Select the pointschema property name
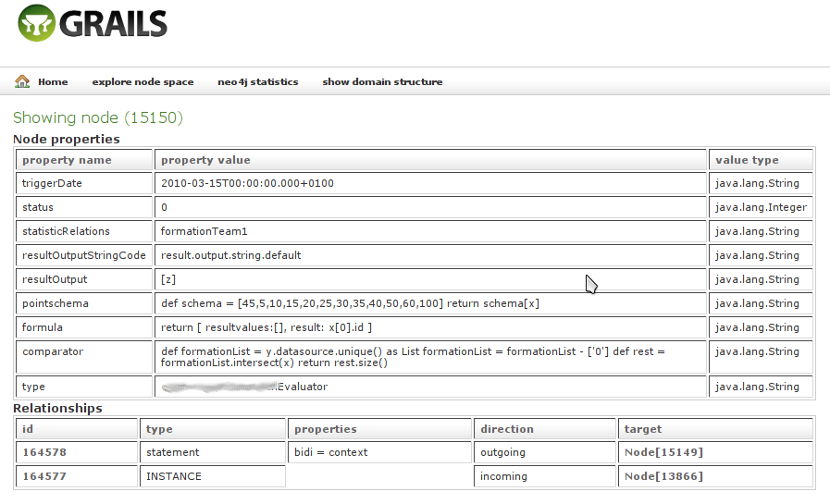This screenshot has height=504, width=830. (x=55, y=303)
